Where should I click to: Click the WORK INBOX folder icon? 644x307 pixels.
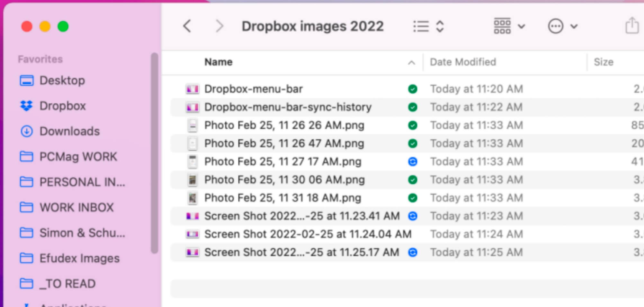26,208
